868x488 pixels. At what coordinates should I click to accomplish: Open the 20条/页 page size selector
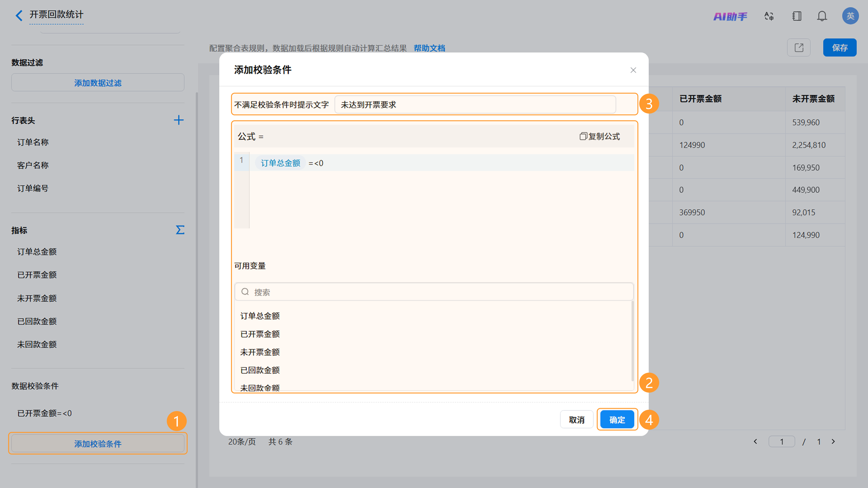tap(242, 442)
